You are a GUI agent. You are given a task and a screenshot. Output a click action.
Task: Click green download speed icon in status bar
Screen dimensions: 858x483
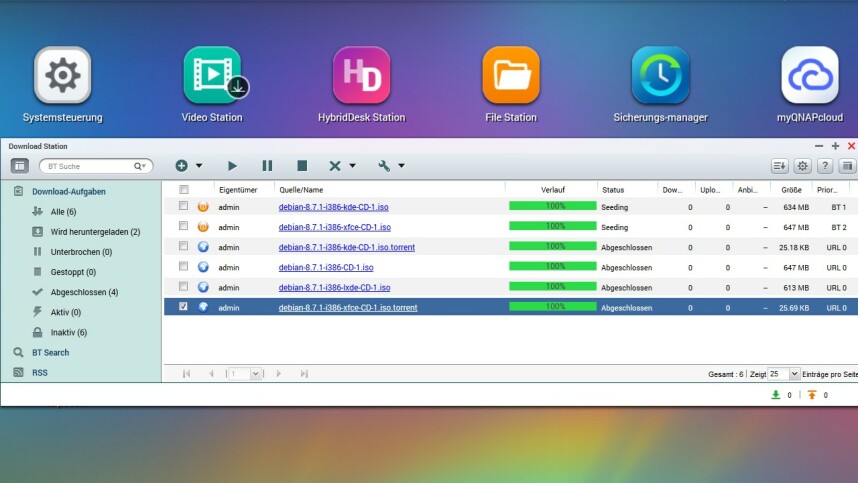(775, 395)
